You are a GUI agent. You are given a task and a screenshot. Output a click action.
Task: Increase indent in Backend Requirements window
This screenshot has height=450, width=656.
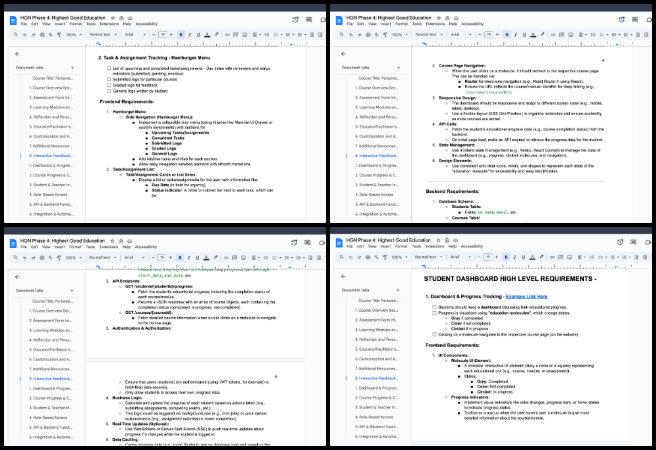(646, 34)
